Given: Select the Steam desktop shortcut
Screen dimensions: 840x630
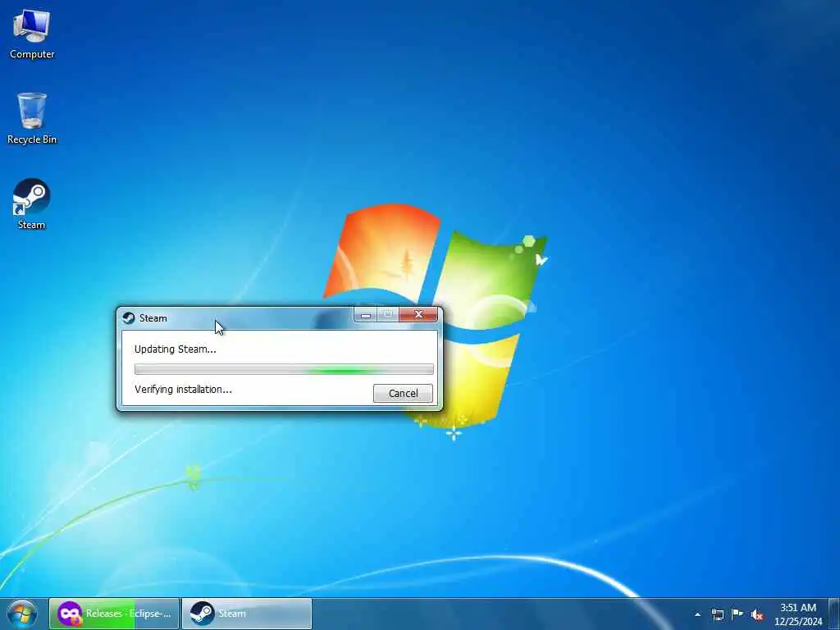Looking at the screenshot, I should [x=31, y=204].
